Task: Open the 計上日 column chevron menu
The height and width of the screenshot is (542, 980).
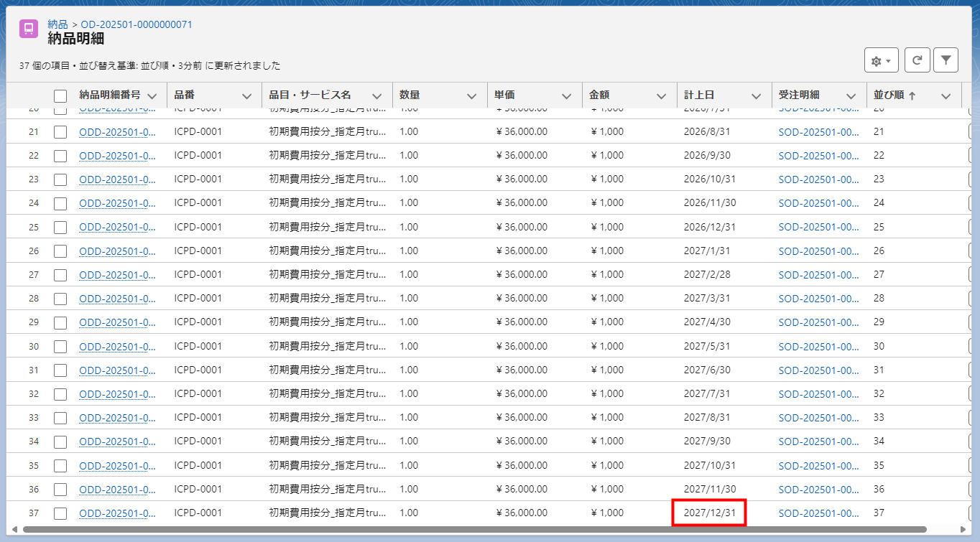Action: 756,95
